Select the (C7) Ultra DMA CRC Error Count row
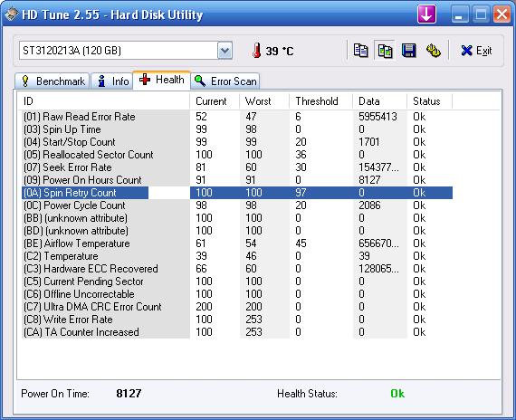This screenshot has height=420, width=516. point(237,307)
